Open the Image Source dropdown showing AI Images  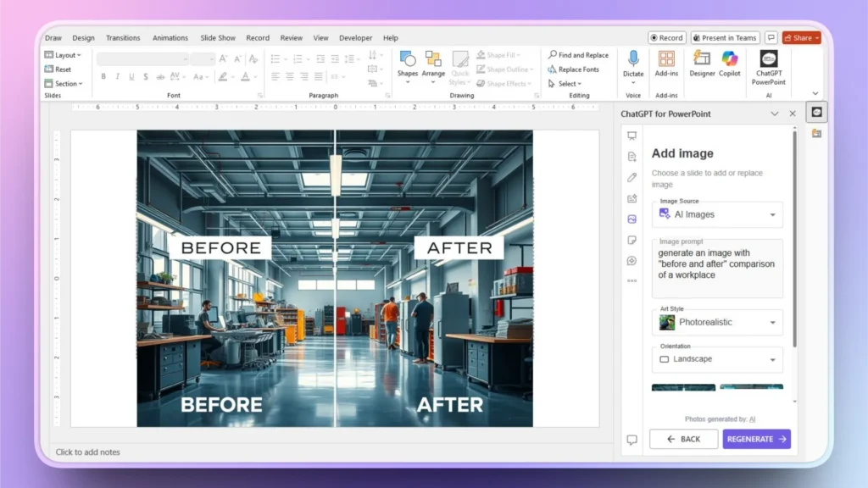[x=717, y=214]
